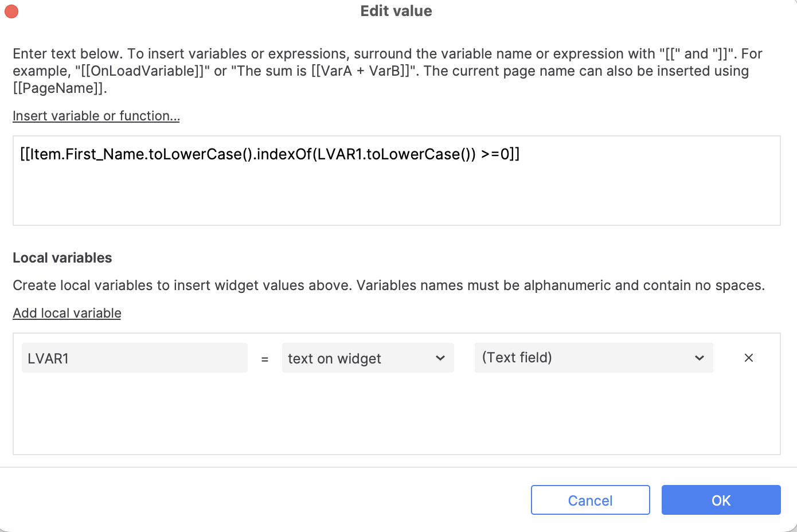Viewport: 797px width, 532px height.
Task: Close the Edit value dialog
Action: point(11,11)
